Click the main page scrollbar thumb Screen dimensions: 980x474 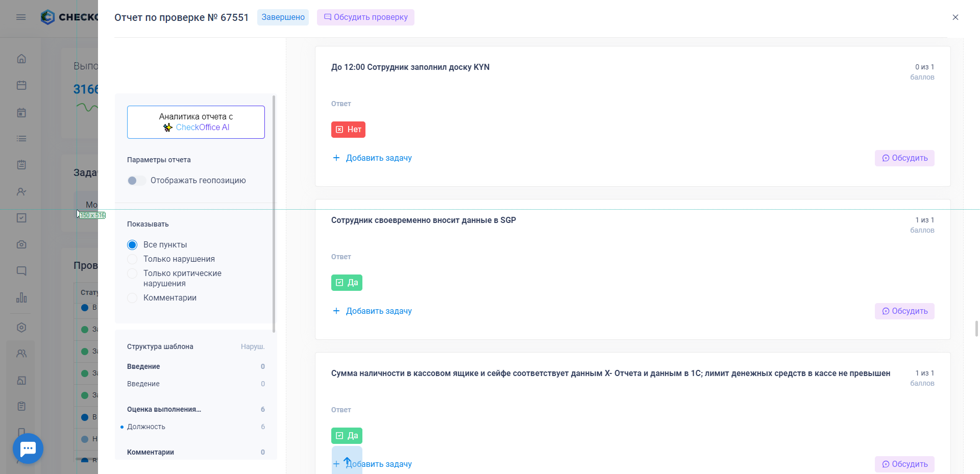976,329
